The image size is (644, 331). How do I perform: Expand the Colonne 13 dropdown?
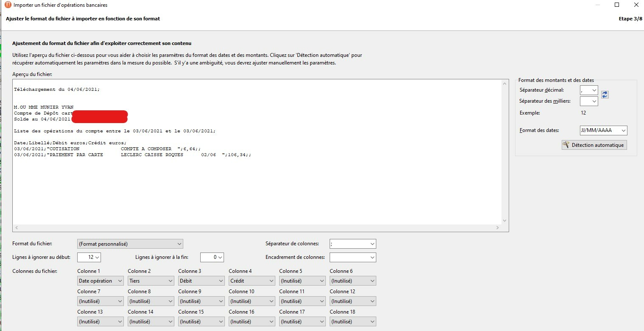[x=101, y=322]
